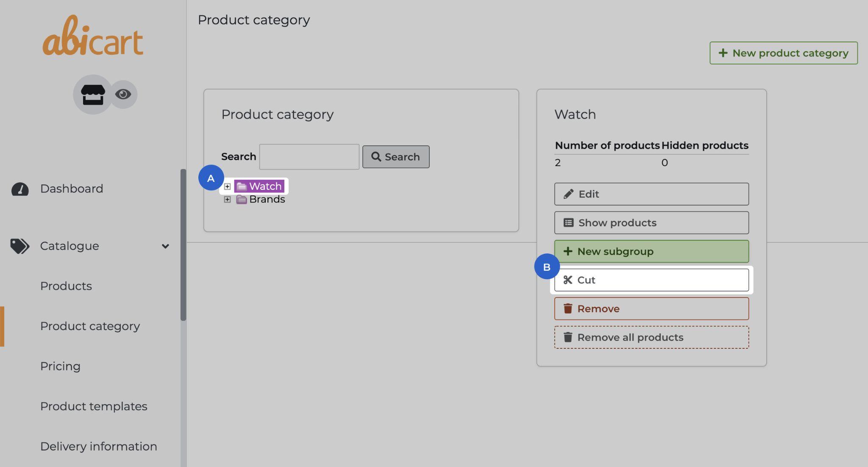This screenshot has width=868, height=467.
Task: Click the Show products list button
Action: tap(651, 223)
